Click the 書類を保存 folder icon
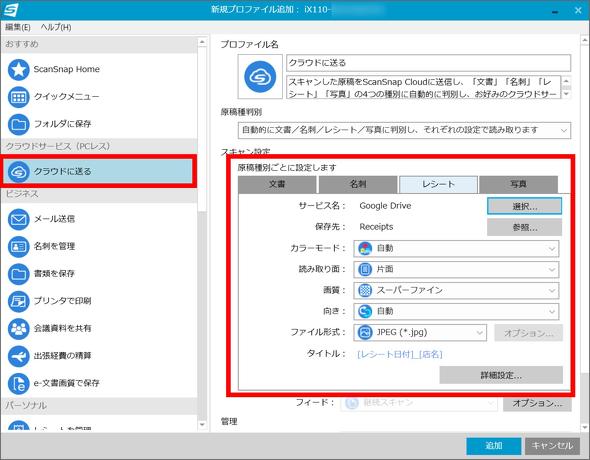The height and width of the screenshot is (460, 590). coord(18,274)
